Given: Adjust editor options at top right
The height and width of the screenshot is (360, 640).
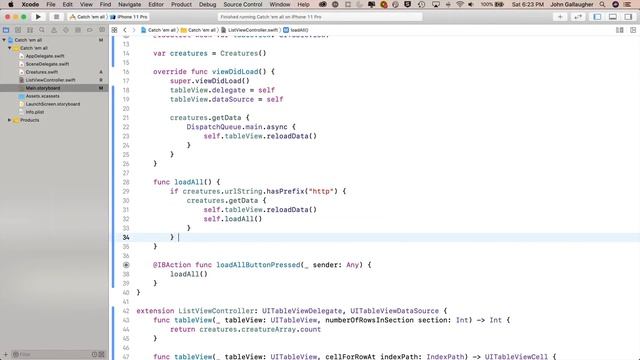Looking at the screenshot, I should click(x=620, y=30).
